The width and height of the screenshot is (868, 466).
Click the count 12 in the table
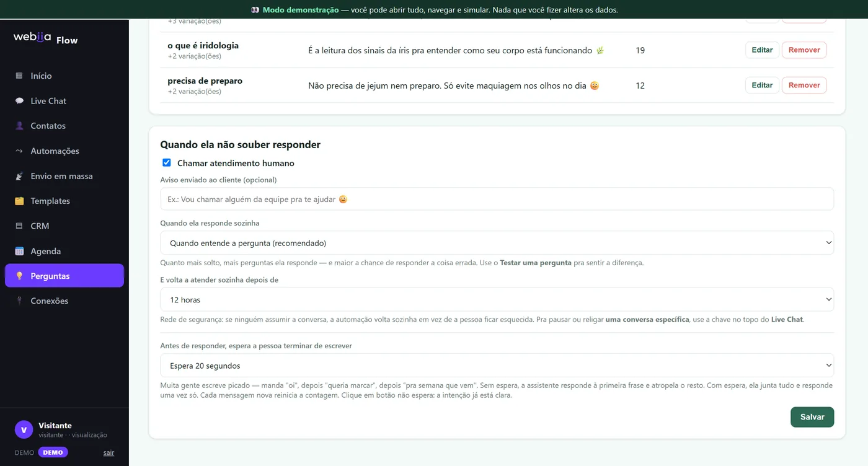(x=640, y=86)
